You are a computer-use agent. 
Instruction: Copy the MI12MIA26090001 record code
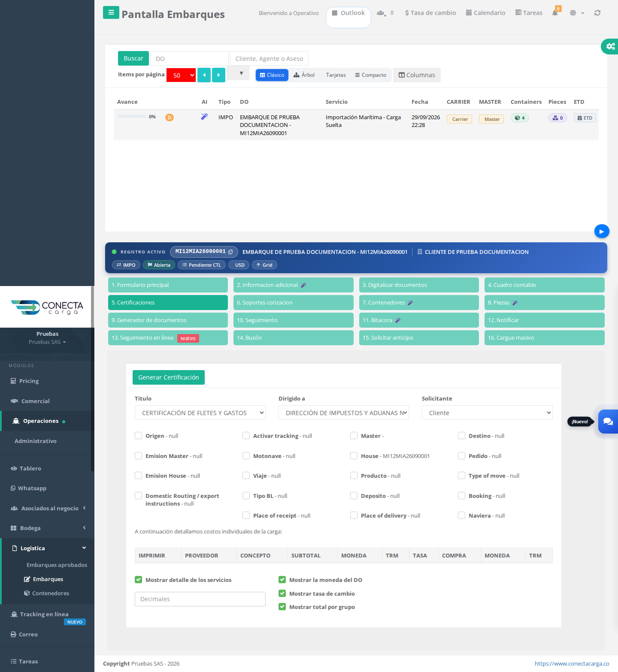pos(230,252)
